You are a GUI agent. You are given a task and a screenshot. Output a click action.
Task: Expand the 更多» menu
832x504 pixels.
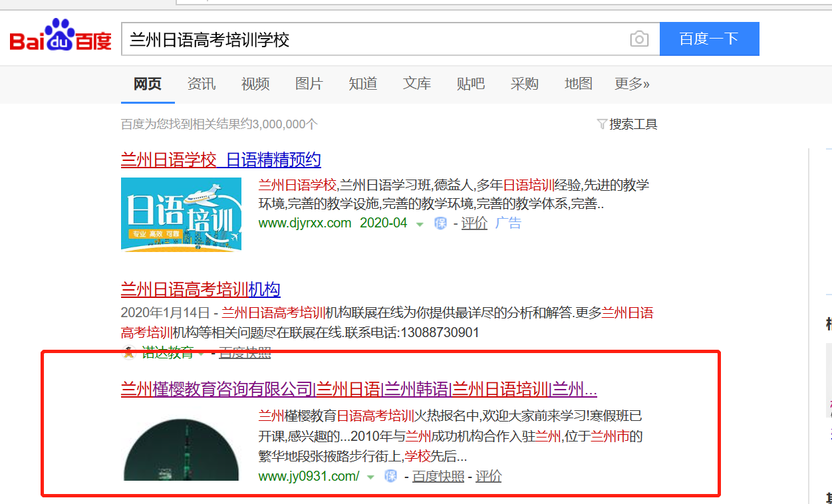[x=632, y=84]
